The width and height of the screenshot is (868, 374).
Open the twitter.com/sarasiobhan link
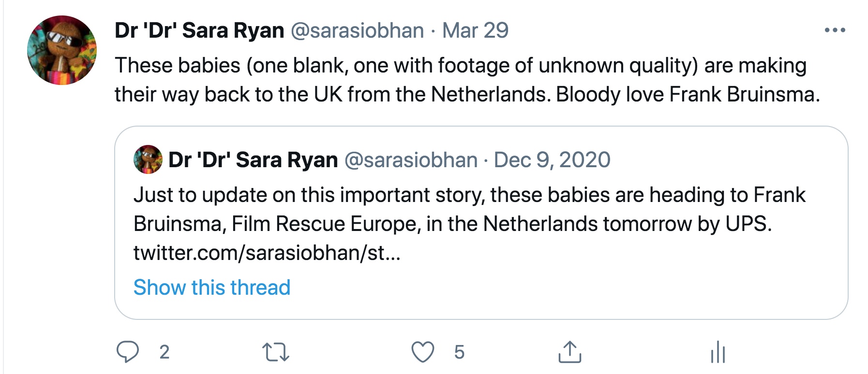point(267,253)
